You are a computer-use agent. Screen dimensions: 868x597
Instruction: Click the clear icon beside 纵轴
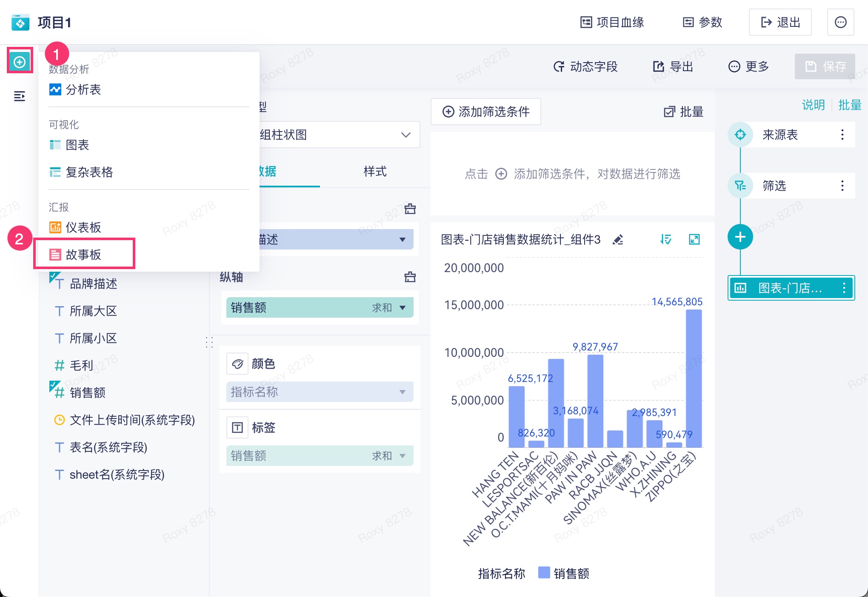coord(410,277)
